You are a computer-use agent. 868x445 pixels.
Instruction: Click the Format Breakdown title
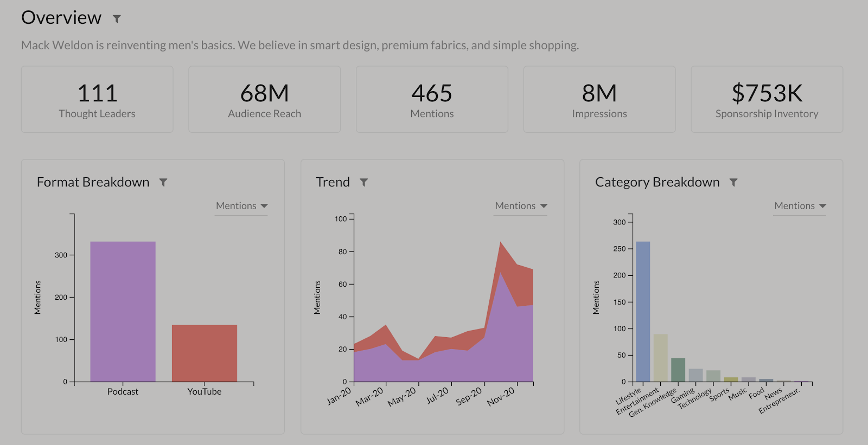(x=93, y=182)
